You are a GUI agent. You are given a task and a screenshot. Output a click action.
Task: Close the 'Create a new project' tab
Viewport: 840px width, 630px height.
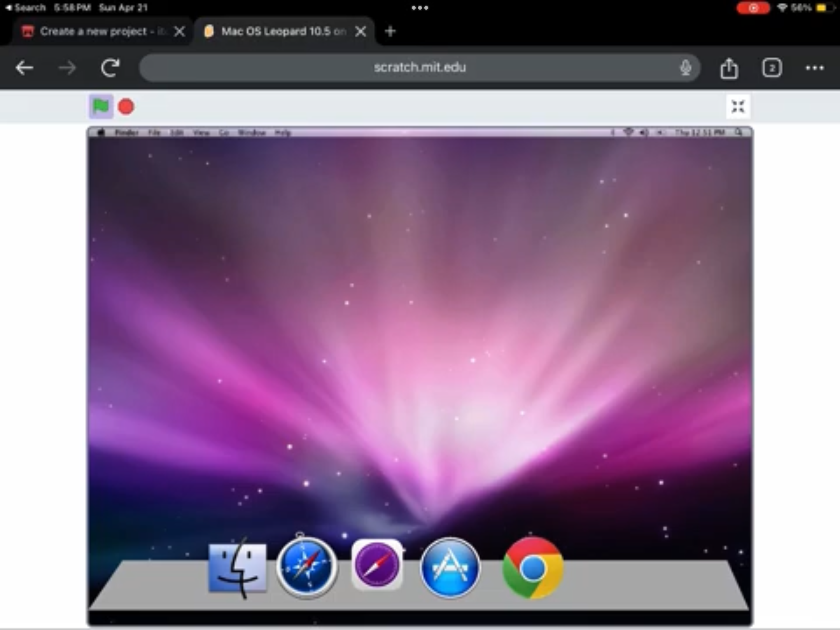coord(179,31)
